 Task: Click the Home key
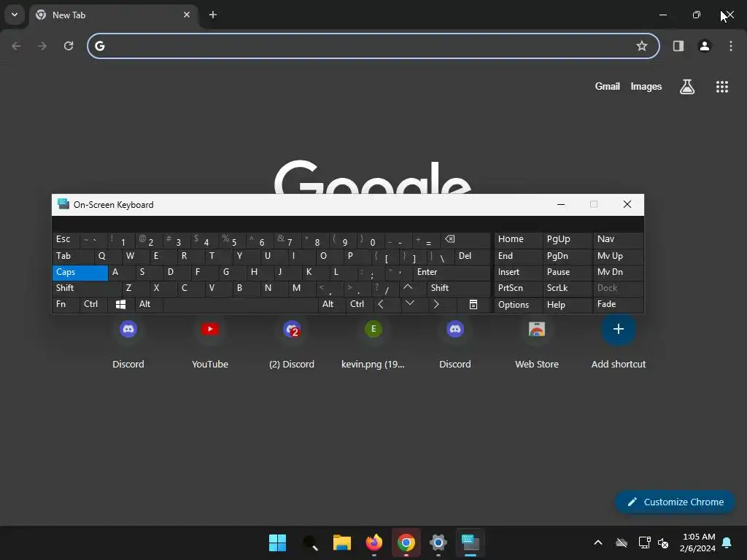[x=518, y=240]
